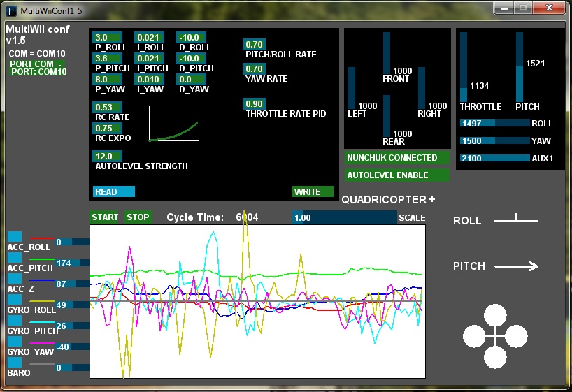Screen dimensions: 572x392
Task: Click the PITCH attitude arrow indicator
Action: [516, 266]
